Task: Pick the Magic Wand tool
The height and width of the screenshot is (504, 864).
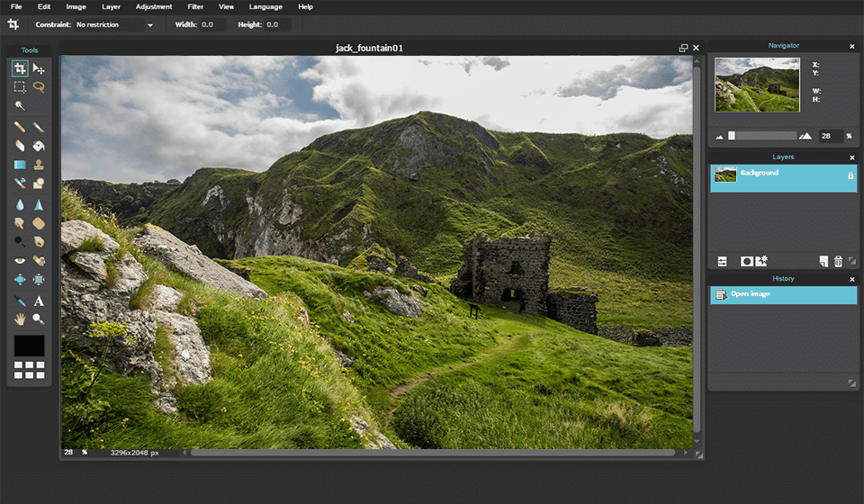Action: coord(20,106)
